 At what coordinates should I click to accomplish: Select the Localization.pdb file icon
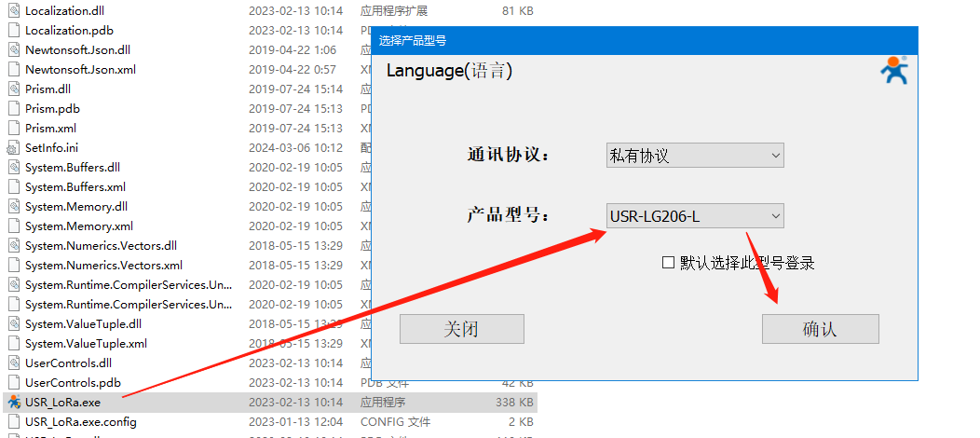coord(14,30)
